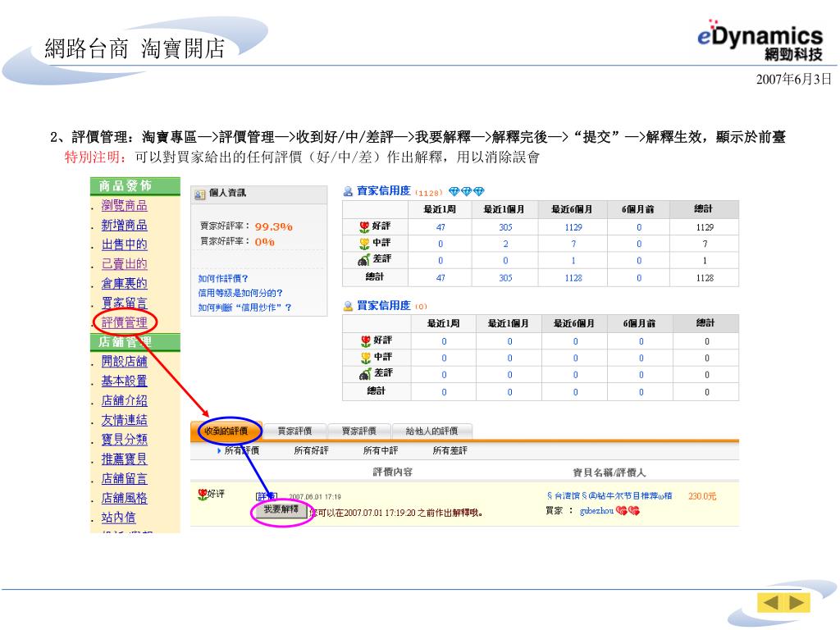Viewport: 840px width, 630px height.
Task: Filter by 所有中評
Action: coord(381,450)
